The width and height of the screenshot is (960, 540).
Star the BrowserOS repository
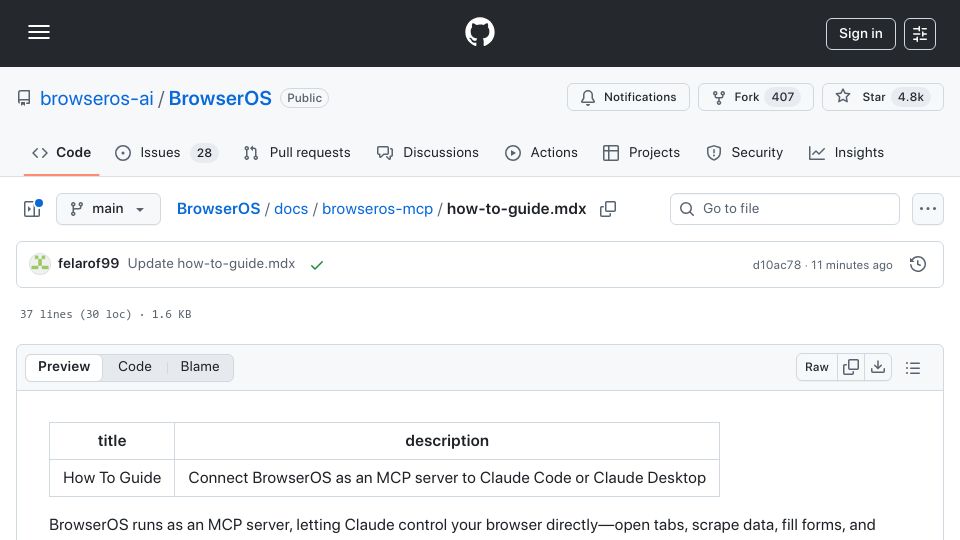[882, 97]
